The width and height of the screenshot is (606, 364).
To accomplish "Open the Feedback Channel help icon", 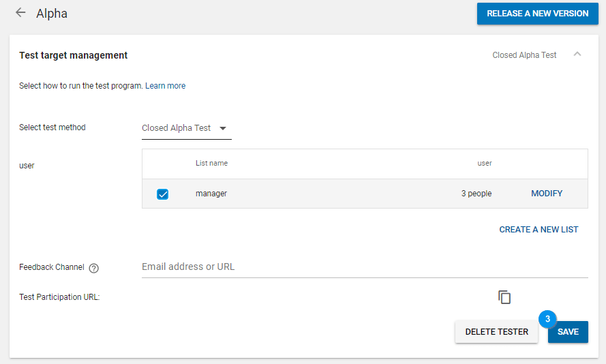I will coord(94,268).
